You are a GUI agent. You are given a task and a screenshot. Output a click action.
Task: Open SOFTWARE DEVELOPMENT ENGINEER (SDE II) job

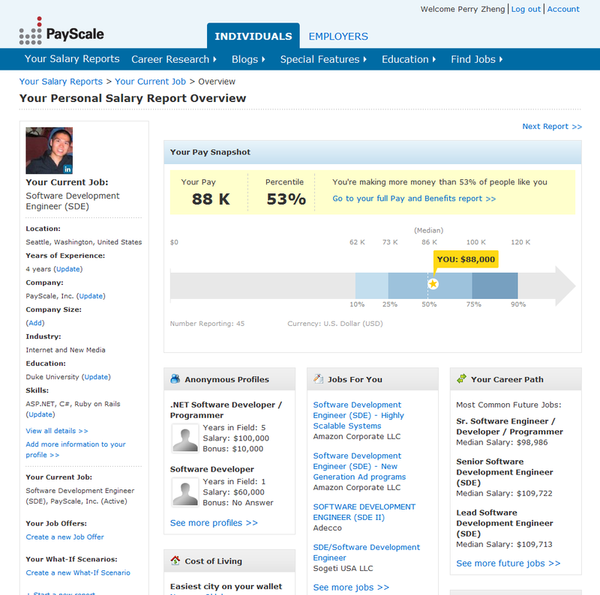coord(364,512)
